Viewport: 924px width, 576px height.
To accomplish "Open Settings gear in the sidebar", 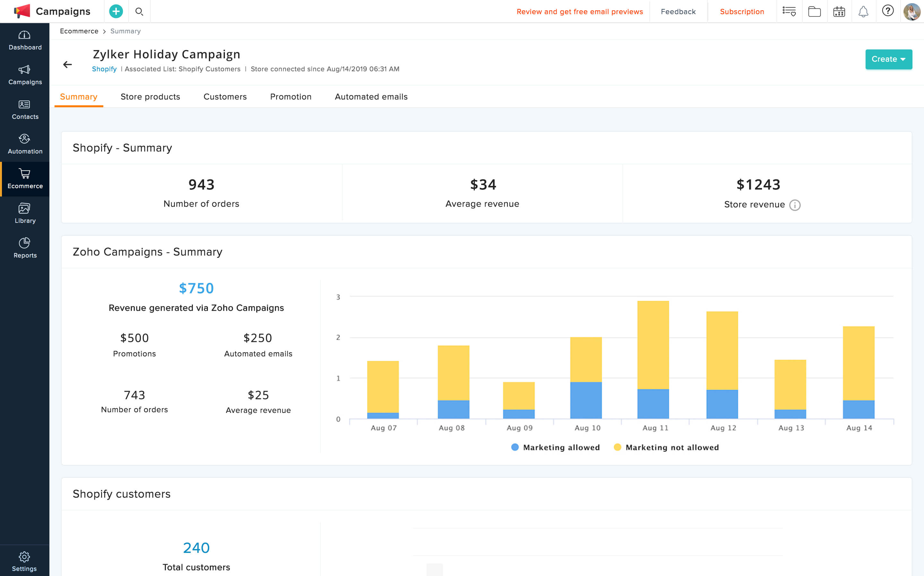I will 24,561.
